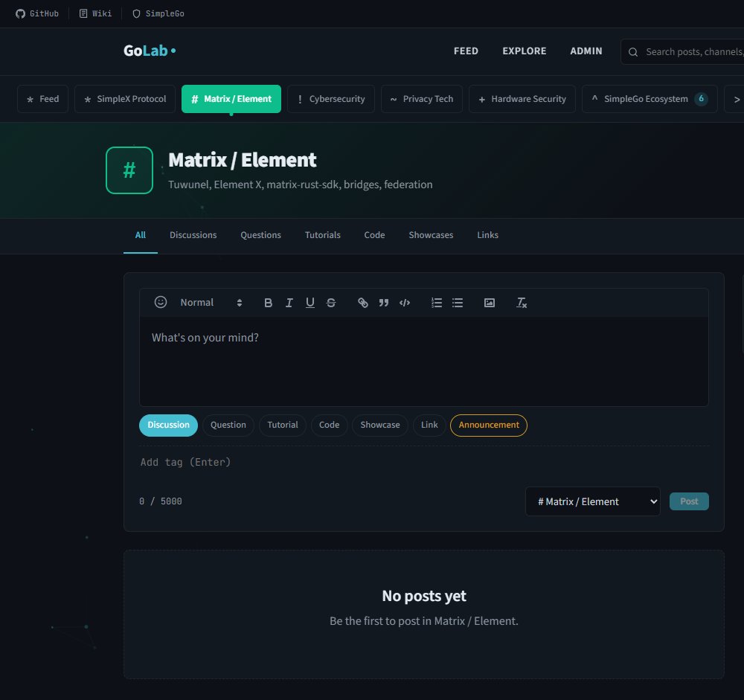This screenshot has height=700, width=744.
Task: Open the Privacy Tech channel
Action: pos(422,99)
